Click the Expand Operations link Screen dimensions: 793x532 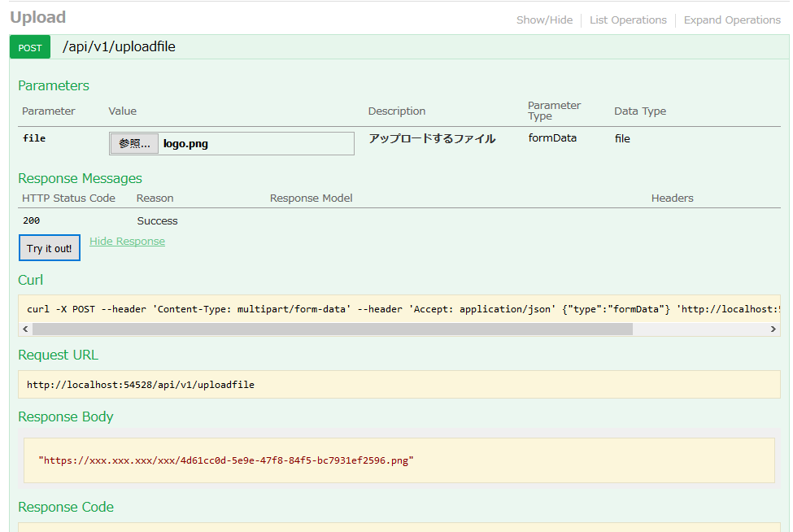732,20
